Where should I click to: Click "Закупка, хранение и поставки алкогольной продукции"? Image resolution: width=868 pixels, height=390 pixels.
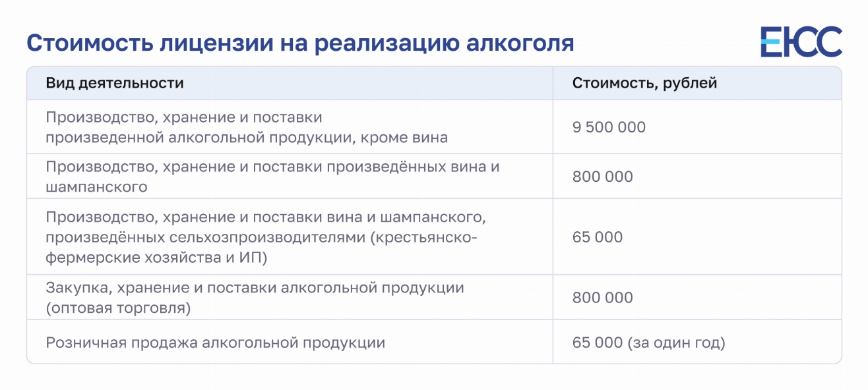pyautogui.click(x=255, y=289)
